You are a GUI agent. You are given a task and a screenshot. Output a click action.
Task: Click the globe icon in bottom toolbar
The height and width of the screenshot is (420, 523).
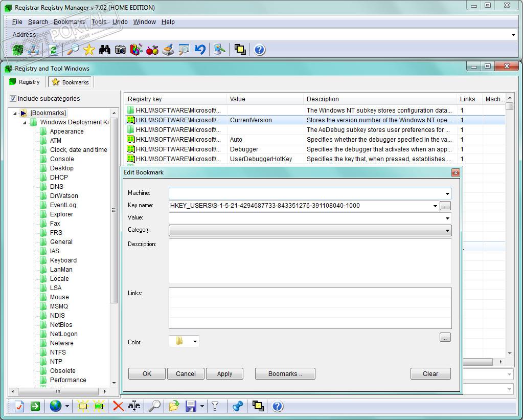point(55,406)
